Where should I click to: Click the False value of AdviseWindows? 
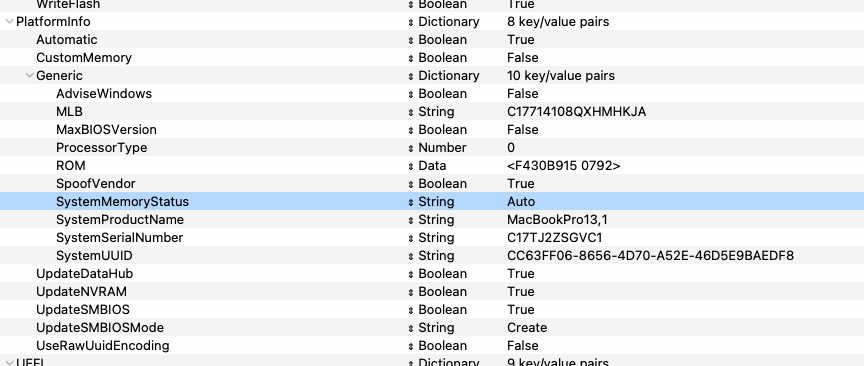tap(523, 94)
